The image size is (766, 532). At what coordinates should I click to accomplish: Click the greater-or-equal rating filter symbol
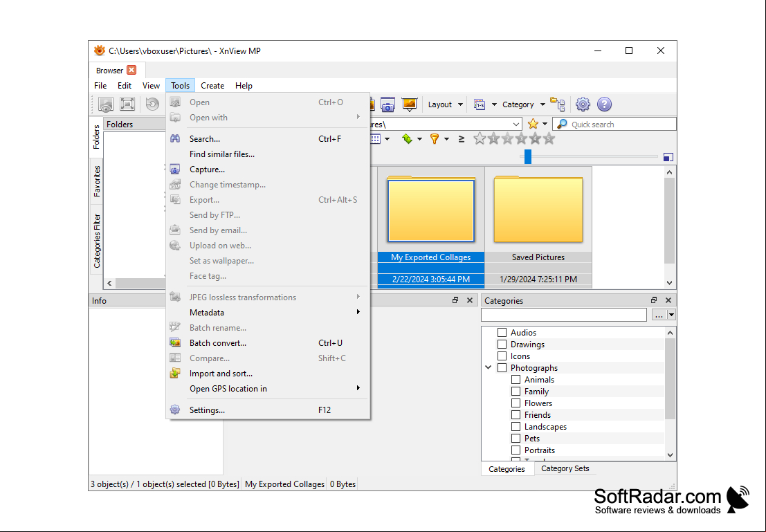point(461,139)
